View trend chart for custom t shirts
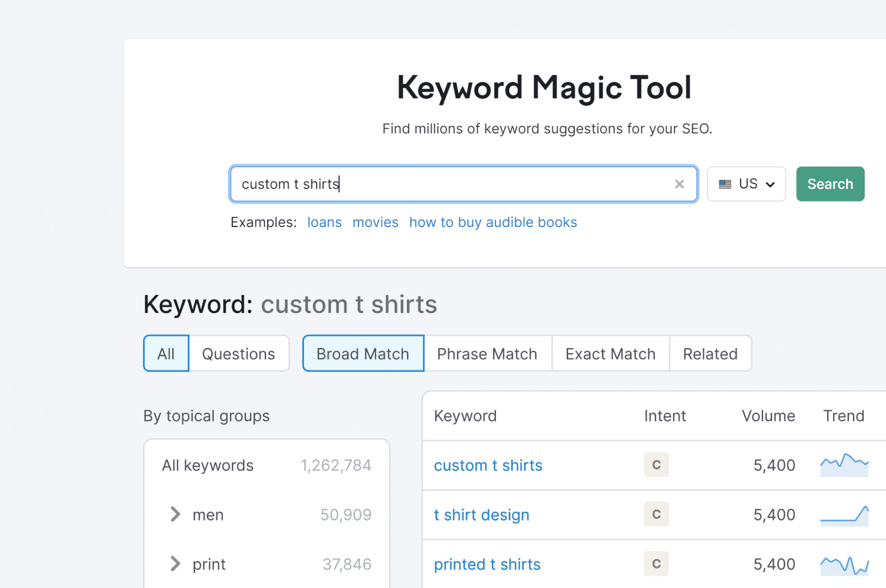The width and height of the screenshot is (886, 588). click(844, 465)
